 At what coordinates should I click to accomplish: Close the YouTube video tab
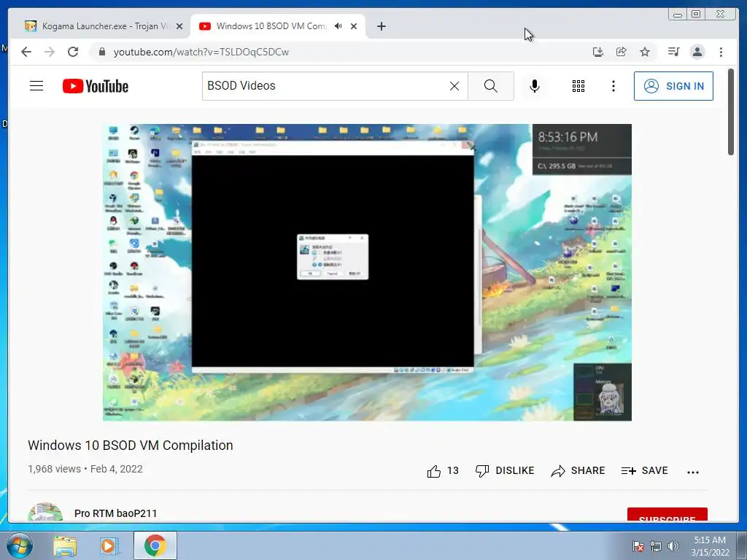(x=354, y=27)
